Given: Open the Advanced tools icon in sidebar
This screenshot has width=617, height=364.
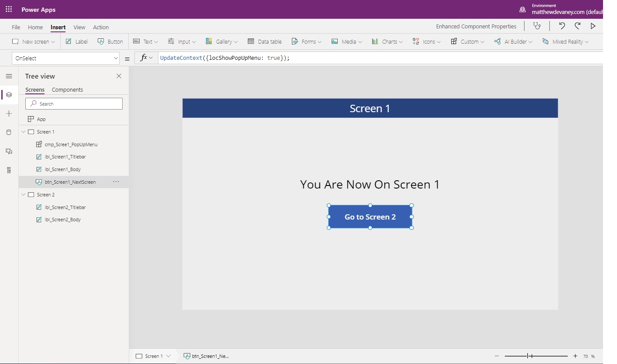Looking at the screenshot, I should click(x=9, y=170).
